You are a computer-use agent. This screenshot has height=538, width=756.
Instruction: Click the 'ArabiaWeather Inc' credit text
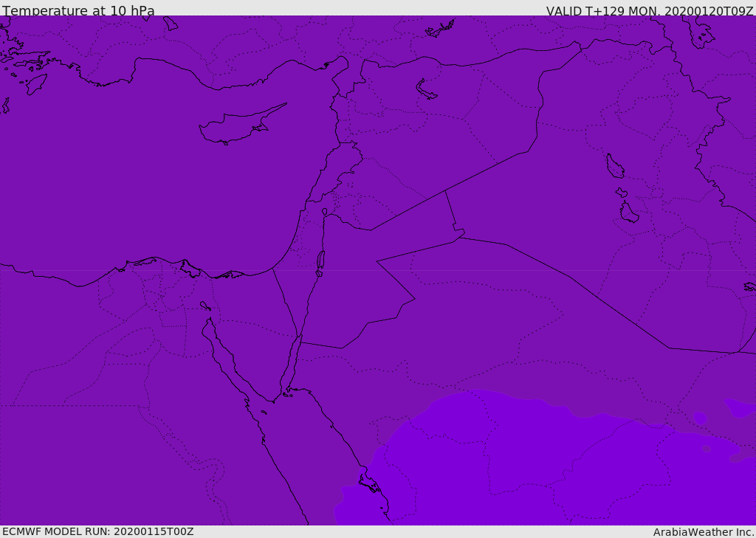704,532
